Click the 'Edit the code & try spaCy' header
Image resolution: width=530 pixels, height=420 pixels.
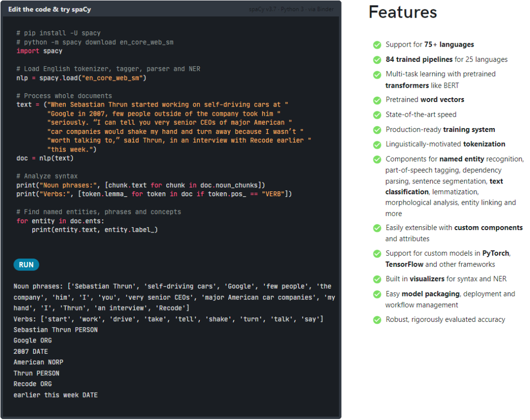point(50,9)
